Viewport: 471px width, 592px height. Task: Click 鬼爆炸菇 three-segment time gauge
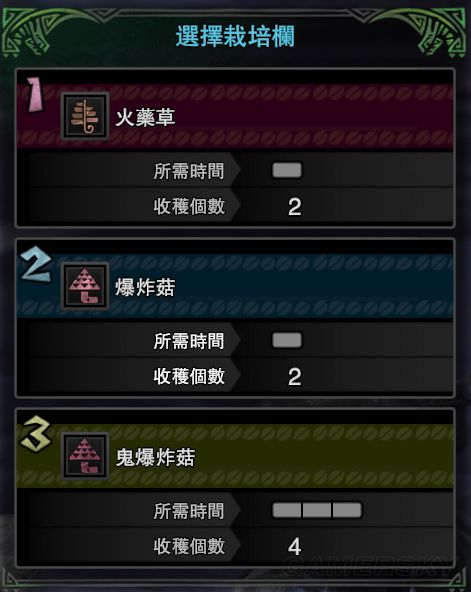[x=317, y=510]
